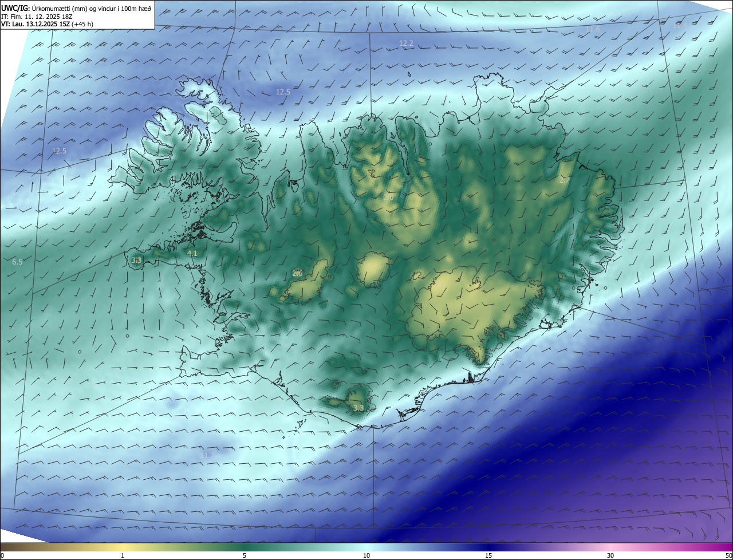The width and height of the screenshot is (733, 560).
Task: Click the 12.5 label west of the Westfjords
Action: point(59,151)
